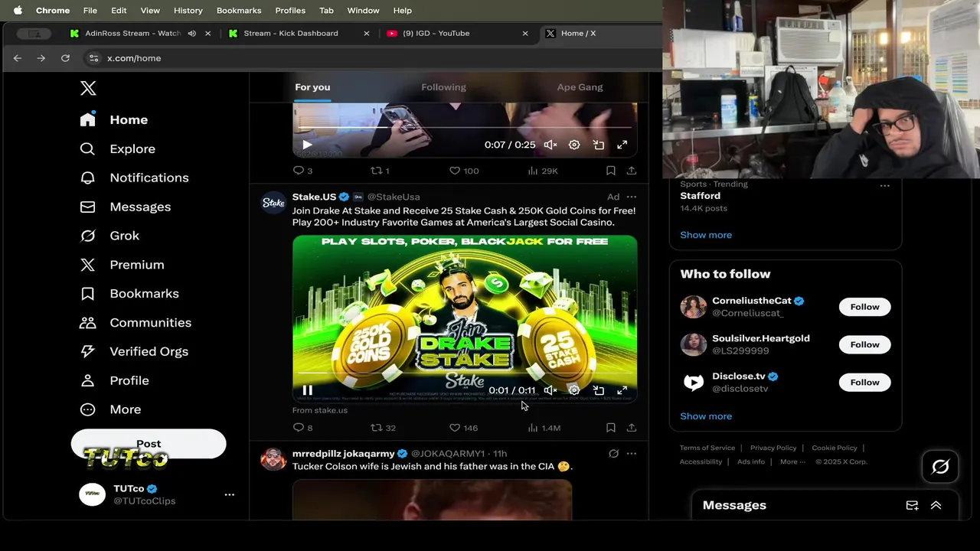The height and width of the screenshot is (551, 980).
Task: Share the Stake.US ad post
Action: [631, 428]
